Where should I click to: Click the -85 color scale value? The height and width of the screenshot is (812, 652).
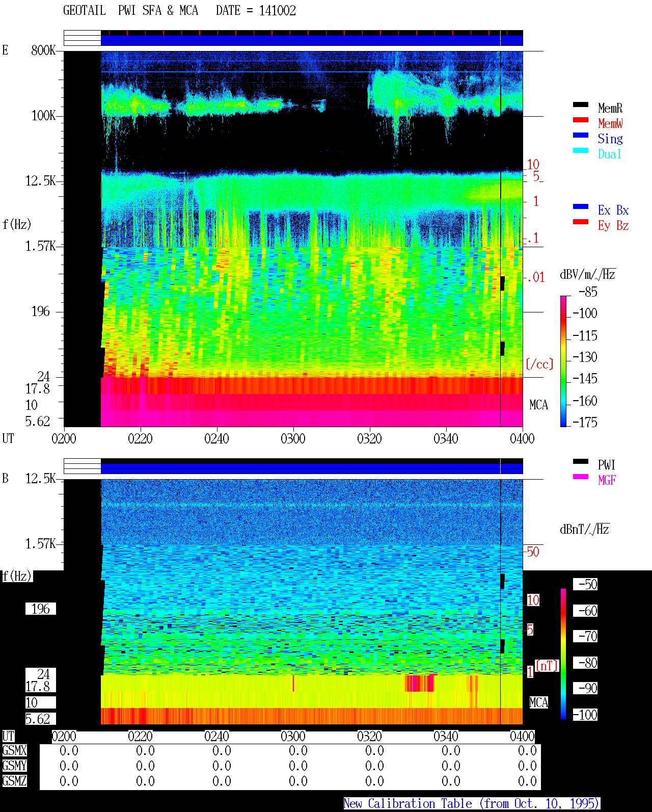click(588, 292)
